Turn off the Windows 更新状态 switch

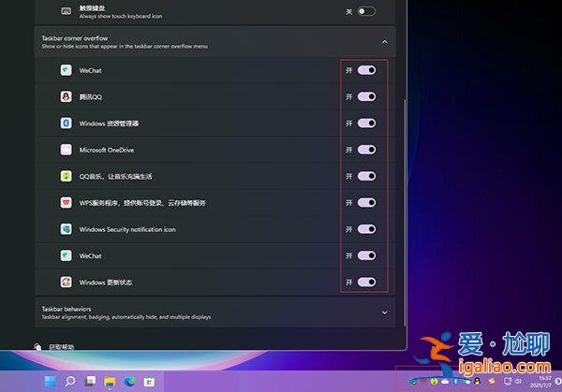pos(366,283)
